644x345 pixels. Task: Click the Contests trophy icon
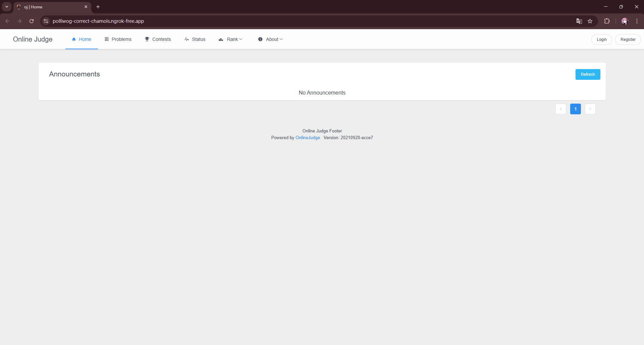click(x=147, y=39)
